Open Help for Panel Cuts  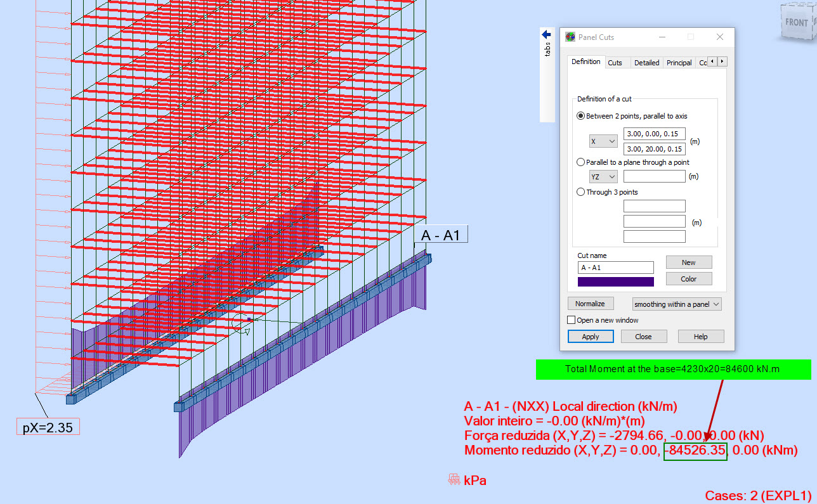point(700,336)
